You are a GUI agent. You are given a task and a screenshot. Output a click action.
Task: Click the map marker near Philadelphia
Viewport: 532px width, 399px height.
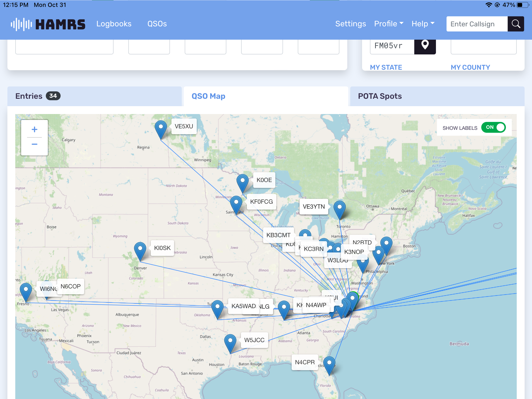click(363, 265)
